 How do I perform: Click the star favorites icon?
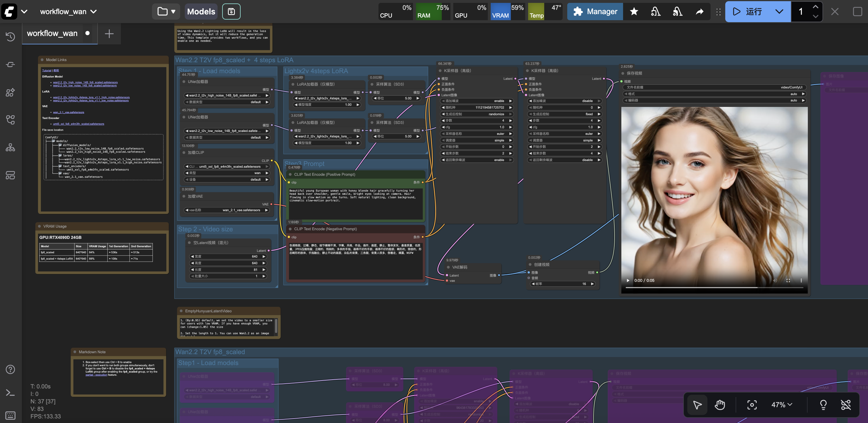pos(634,12)
